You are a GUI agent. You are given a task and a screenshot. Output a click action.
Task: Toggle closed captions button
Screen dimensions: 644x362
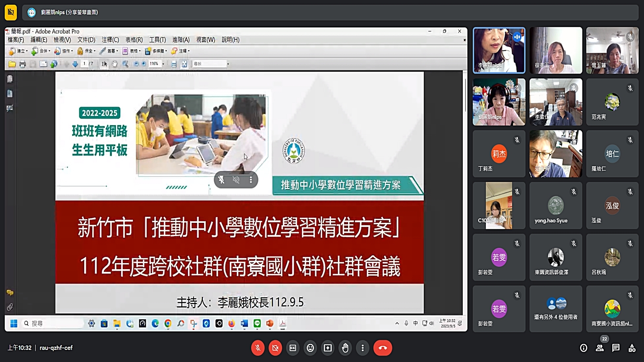(293, 348)
